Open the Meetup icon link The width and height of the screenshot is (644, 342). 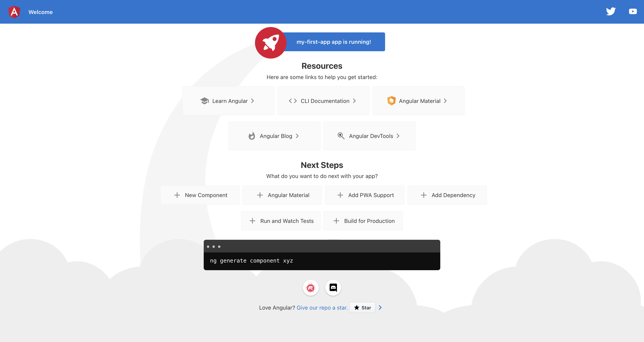coord(311,288)
